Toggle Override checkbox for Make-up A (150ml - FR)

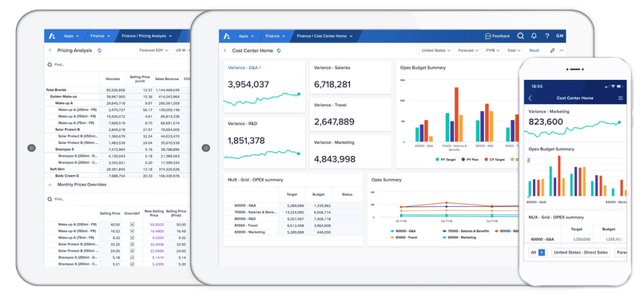[x=132, y=232]
